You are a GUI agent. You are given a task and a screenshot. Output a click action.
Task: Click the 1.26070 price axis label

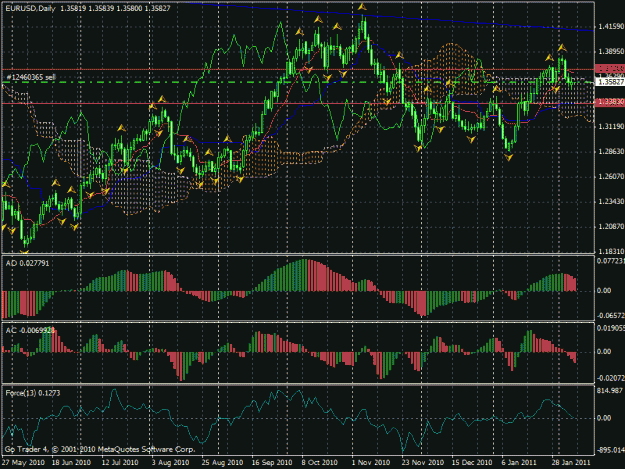click(611, 177)
